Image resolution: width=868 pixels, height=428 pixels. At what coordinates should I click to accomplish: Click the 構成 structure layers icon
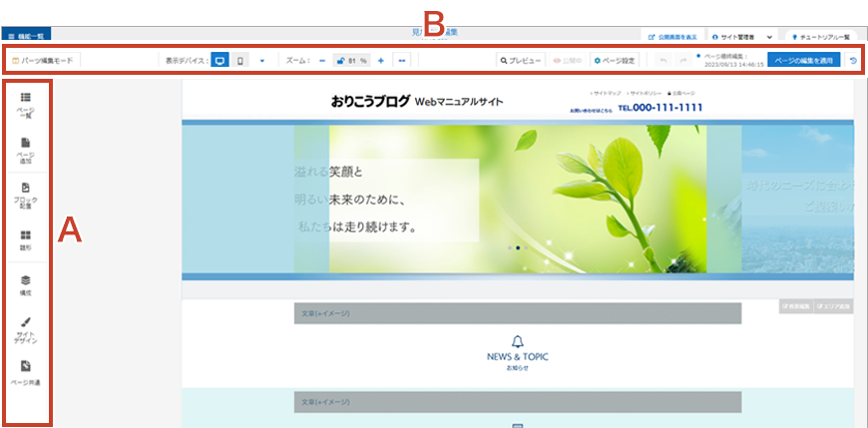tap(26, 285)
